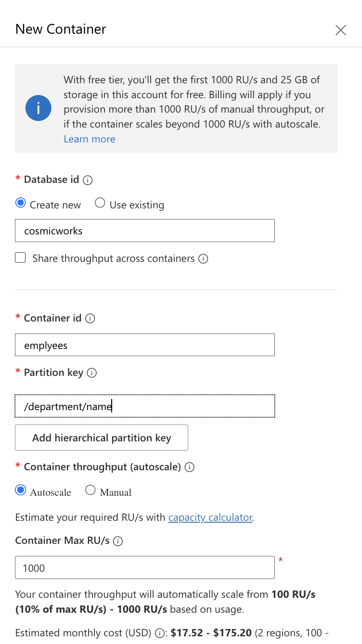Click the blue information icon in banner
This screenshot has height=644, width=362.
tap(39, 109)
